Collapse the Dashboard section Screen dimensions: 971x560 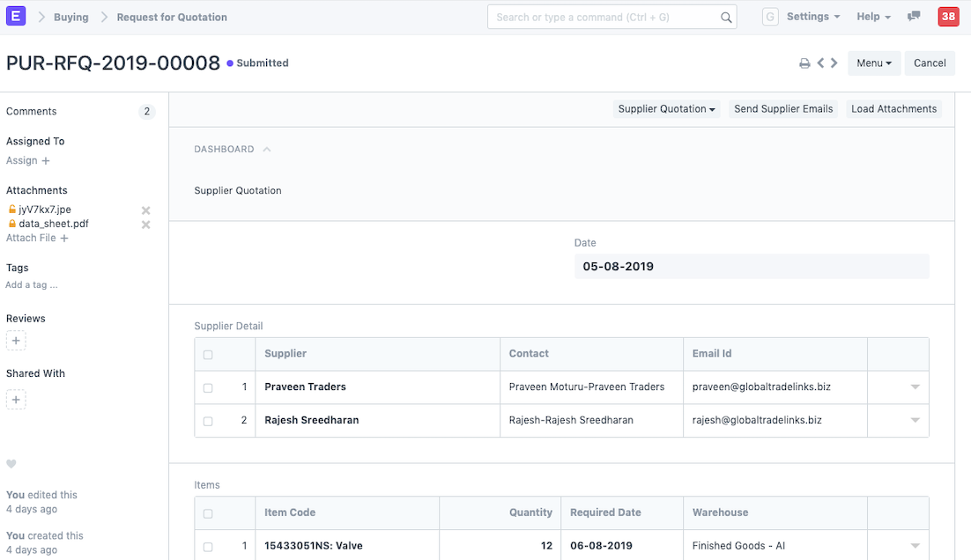(x=267, y=150)
